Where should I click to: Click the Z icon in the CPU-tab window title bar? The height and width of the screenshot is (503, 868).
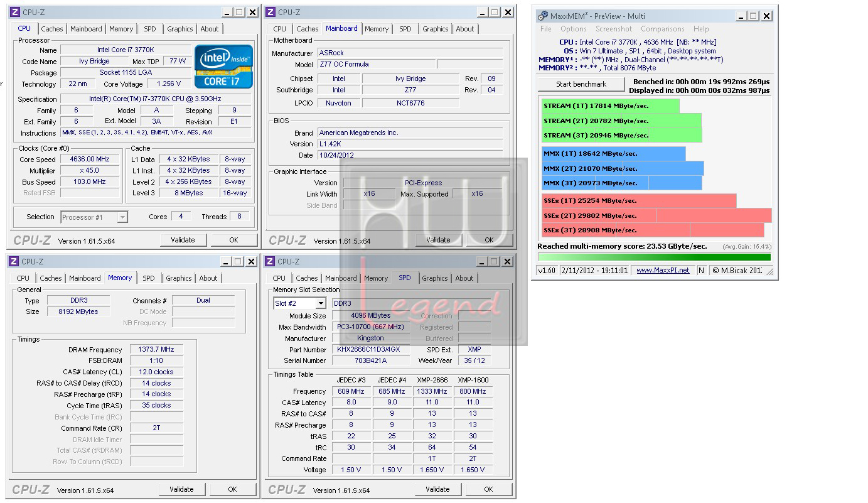[x=15, y=12]
